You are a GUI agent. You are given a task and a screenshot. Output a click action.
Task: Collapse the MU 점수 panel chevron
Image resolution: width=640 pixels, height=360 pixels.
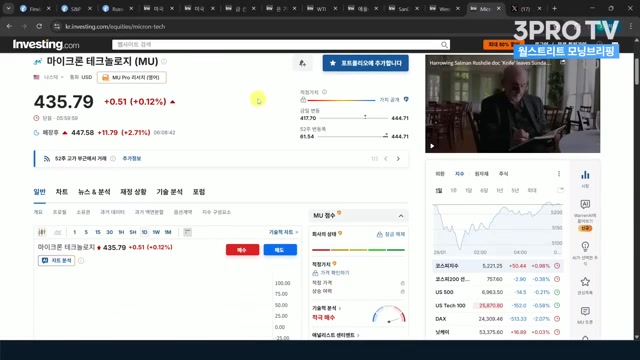[401, 216]
